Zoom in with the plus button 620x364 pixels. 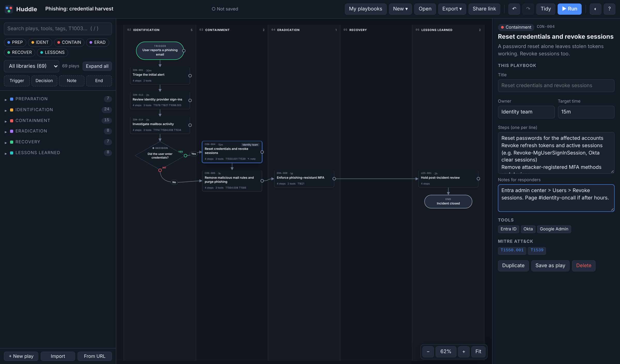(464, 352)
